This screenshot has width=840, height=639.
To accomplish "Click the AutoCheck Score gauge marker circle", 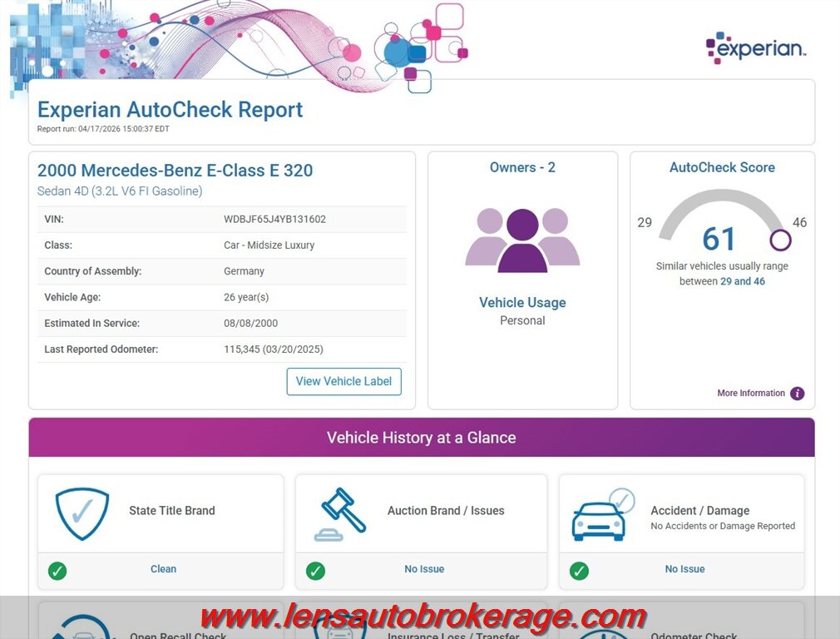I will pyautogui.click(x=780, y=240).
